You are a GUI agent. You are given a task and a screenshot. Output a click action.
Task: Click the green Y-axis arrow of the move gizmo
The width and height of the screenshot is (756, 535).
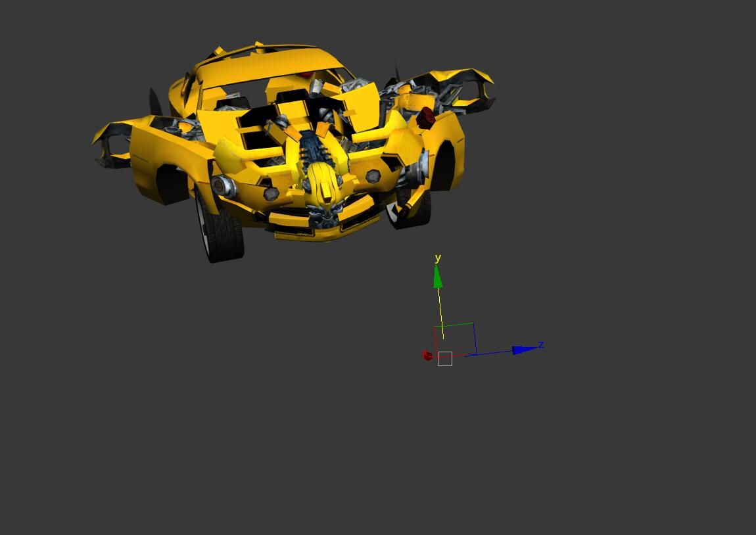coord(437,277)
